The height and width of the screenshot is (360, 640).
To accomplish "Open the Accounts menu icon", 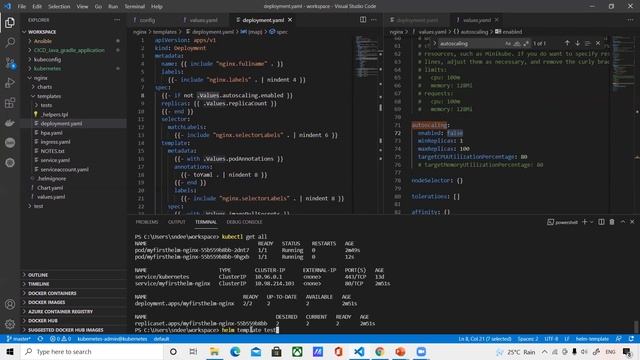I will click(x=10, y=304).
